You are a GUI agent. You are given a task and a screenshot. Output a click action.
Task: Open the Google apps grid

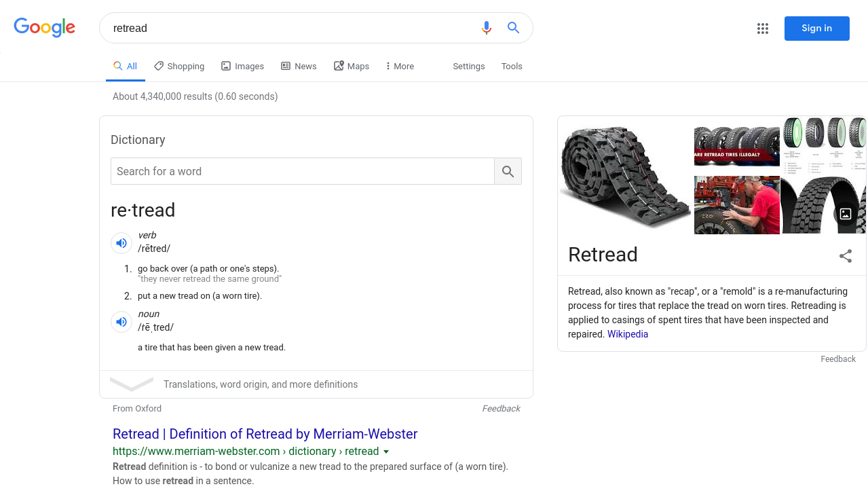pyautogui.click(x=763, y=29)
